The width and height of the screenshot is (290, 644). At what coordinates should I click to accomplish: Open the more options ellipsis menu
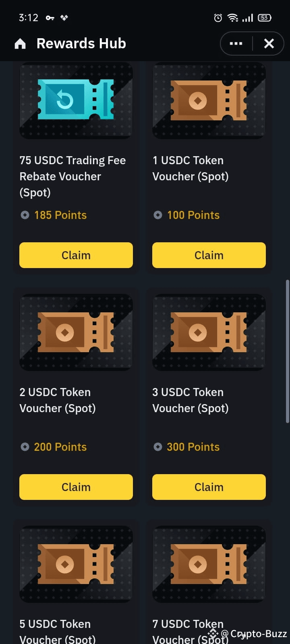236,43
